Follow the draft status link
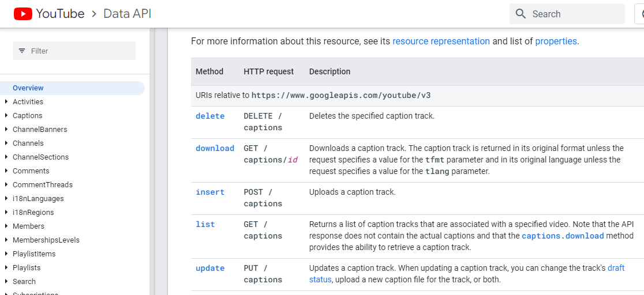The image size is (644, 295). [x=467, y=274]
